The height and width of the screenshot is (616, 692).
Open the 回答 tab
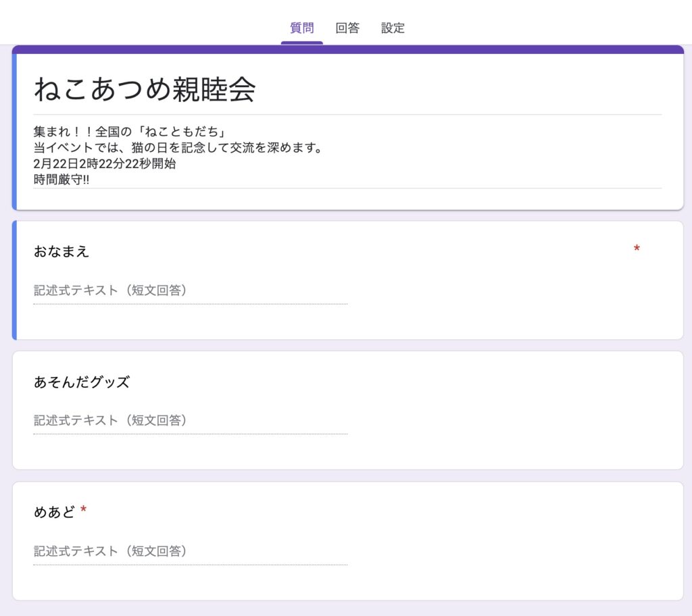[347, 28]
